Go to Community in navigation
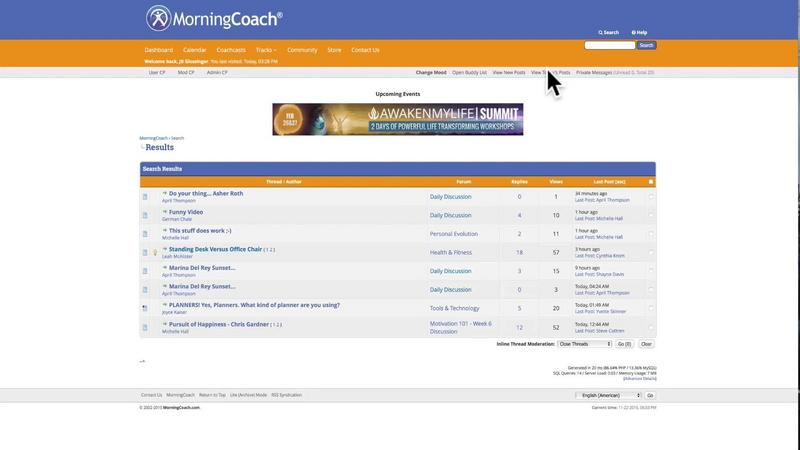This screenshot has height=450, width=800. 302,50
